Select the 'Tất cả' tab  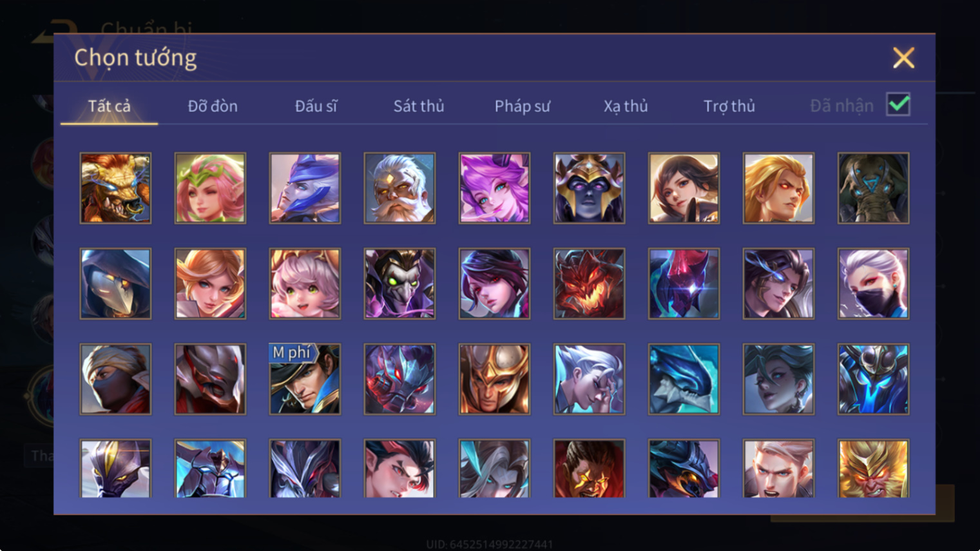point(109,106)
